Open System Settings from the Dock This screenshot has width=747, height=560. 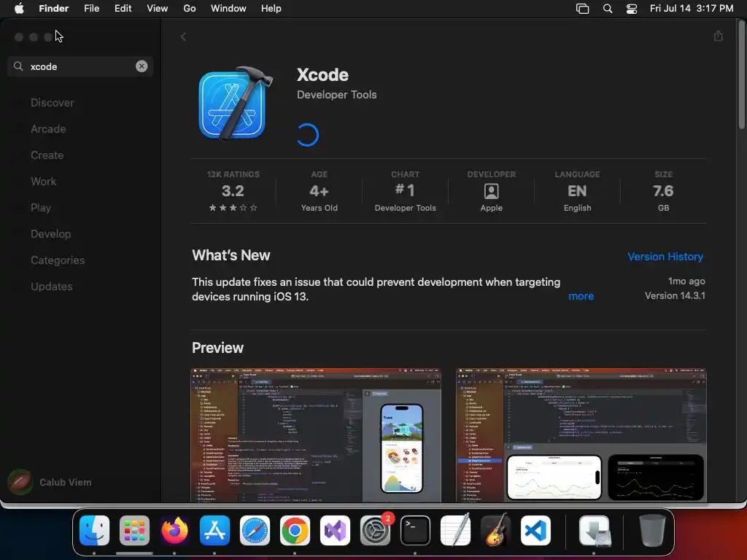coord(375,530)
